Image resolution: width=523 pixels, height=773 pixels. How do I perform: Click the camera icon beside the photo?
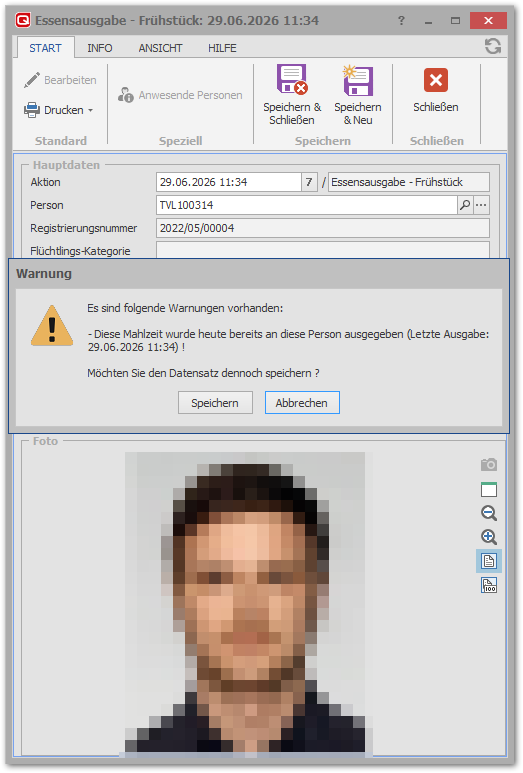click(x=489, y=464)
